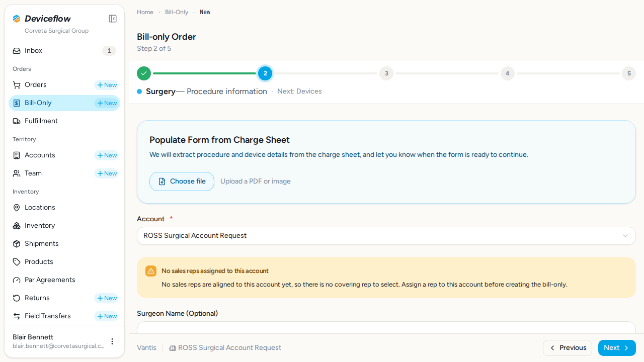This screenshot has height=362, width=644.
Task: Proceed with Next button
Action: [x=617, y=348]
